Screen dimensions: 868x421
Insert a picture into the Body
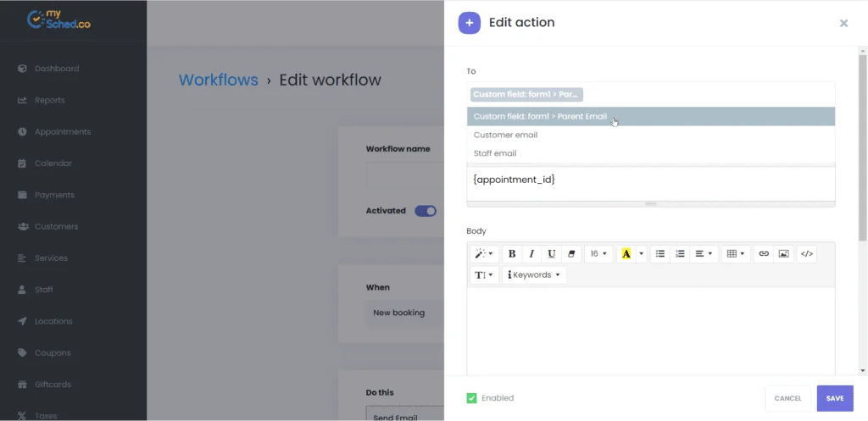pyautogui.click(x=783, y=254)
